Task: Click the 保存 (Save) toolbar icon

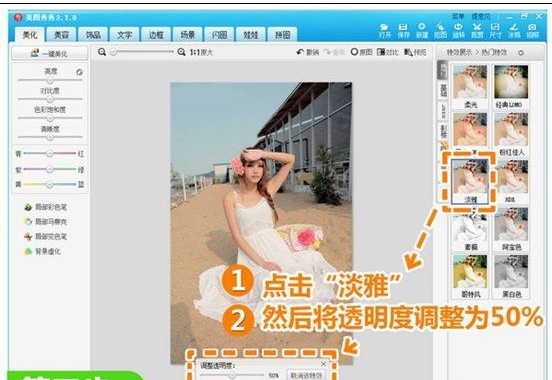Action: coord(403,27)
